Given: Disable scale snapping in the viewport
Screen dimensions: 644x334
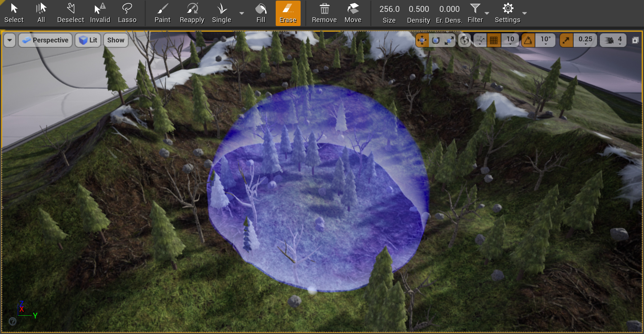Looking at the screenshot, I should [x=566, y=40].
